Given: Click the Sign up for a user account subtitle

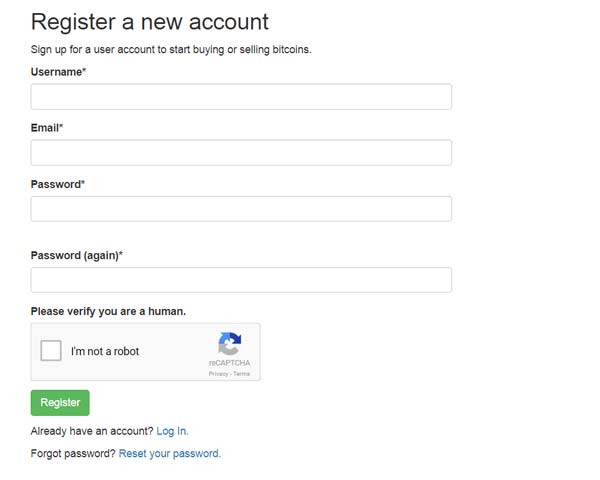Looking at the screenshot, I should tap(171, 49).
